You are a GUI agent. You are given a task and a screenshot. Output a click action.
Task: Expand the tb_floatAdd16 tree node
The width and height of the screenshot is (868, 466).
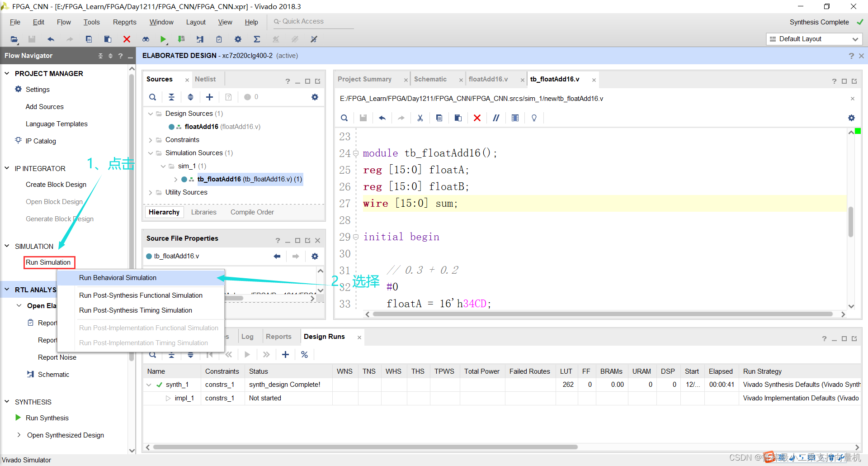click(176, 179)
